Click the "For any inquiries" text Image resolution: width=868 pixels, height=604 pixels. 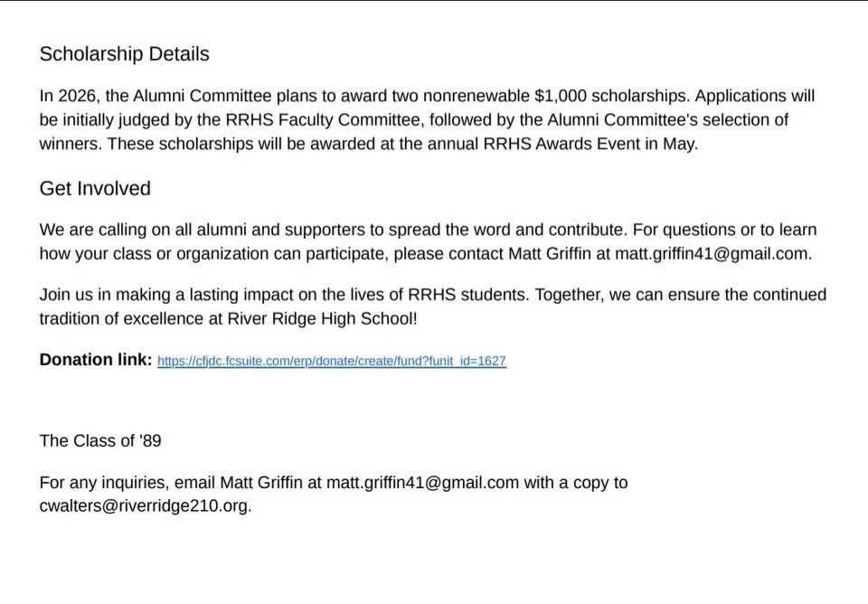(99, 482)
